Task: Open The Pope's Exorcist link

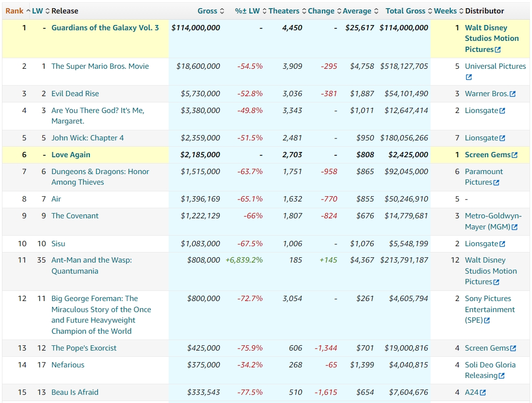Action: click(84, 348)
